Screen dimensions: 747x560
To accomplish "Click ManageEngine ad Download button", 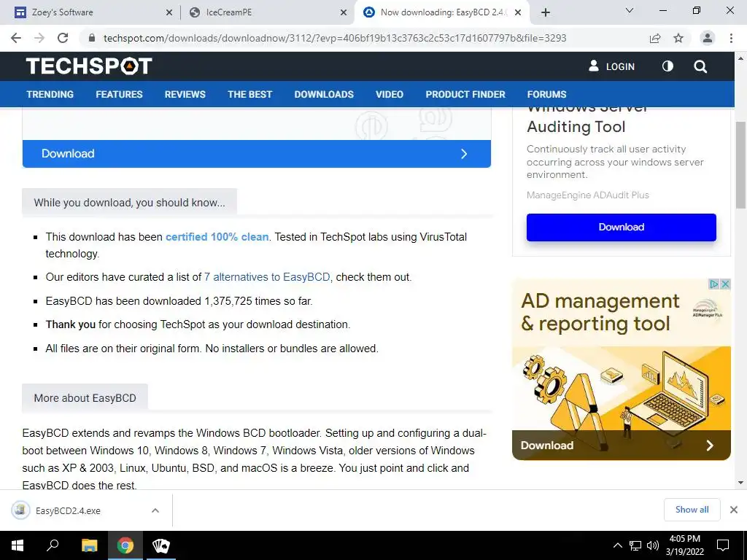I will (x=622, y=227).
